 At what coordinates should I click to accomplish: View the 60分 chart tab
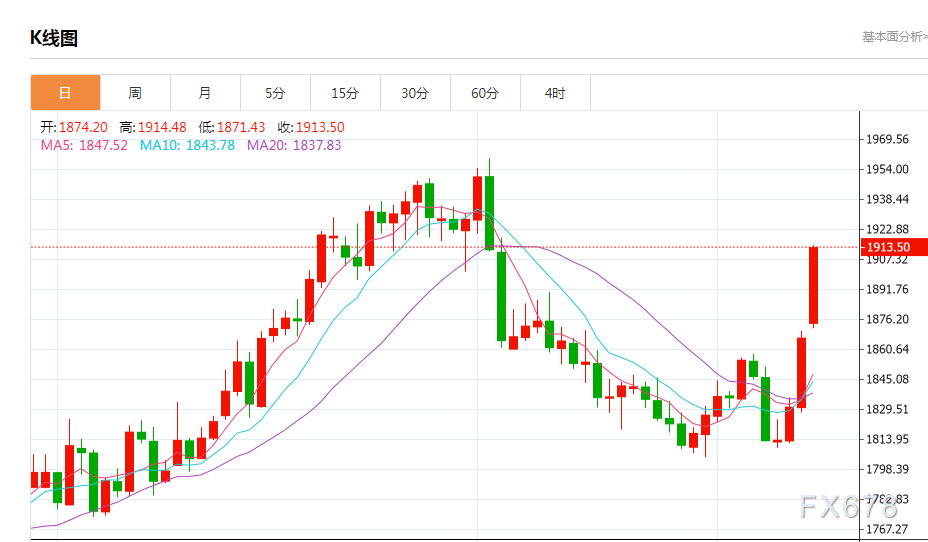click(485, 93)
